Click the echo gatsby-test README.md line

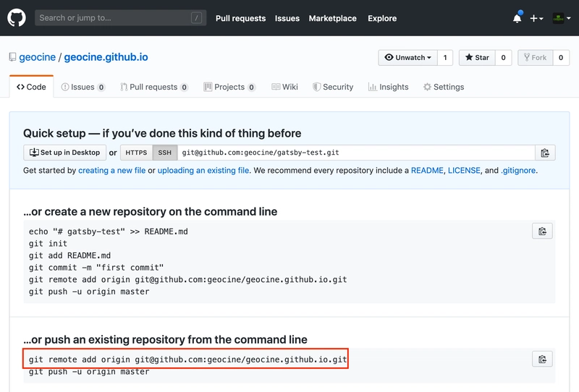[108, 231]
